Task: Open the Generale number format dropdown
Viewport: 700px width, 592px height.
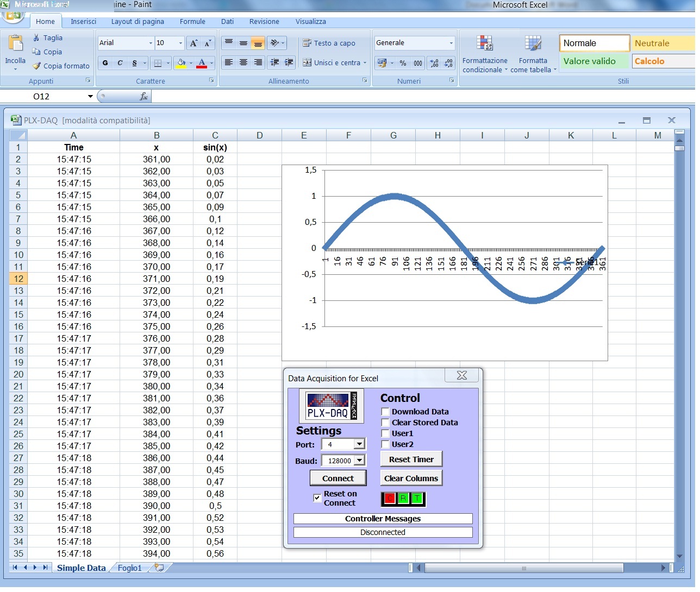Action: [451, 43]
